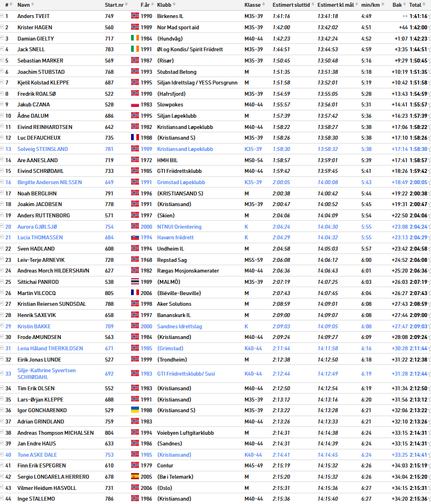Viewport: 431px width, 504px height.
Task: Click the Slovak flag for Lucia THOMASSEN
Action: pyautogui.click(x=135, y=238)
